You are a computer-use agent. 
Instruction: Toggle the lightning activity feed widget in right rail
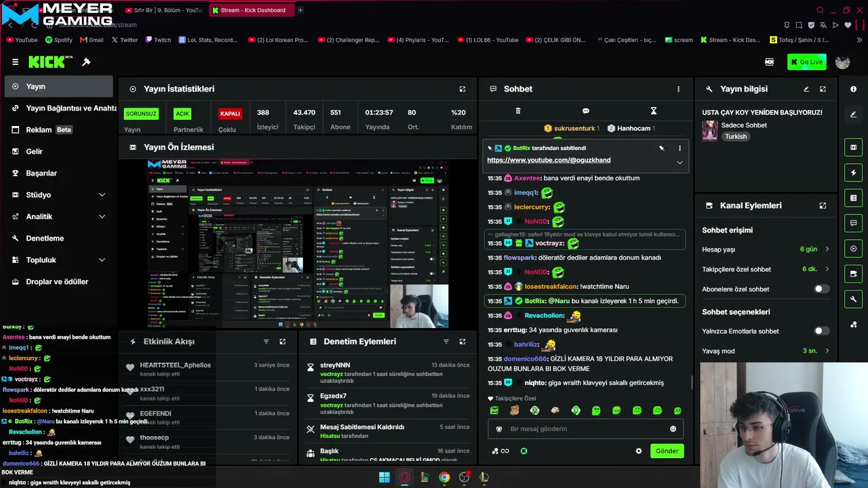click(x=853, y=172)
